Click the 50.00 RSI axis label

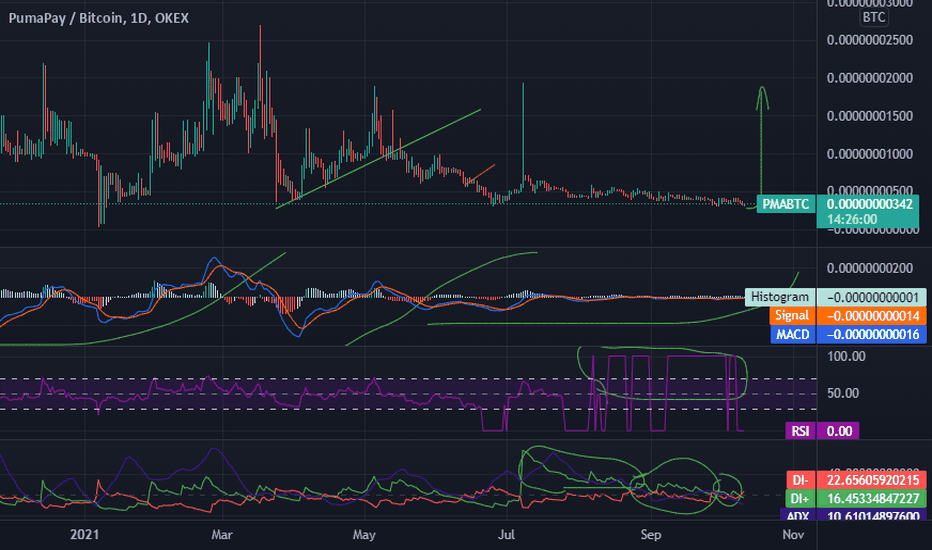(x=843, y=394)
